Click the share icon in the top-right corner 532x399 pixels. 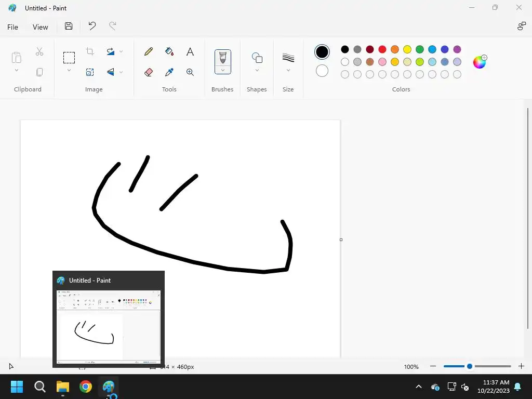(522, 26)
